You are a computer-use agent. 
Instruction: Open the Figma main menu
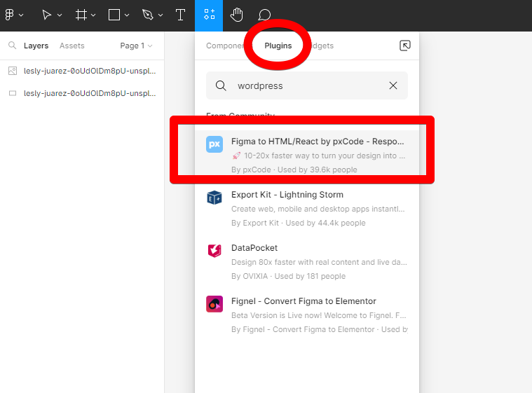[10, 15]
